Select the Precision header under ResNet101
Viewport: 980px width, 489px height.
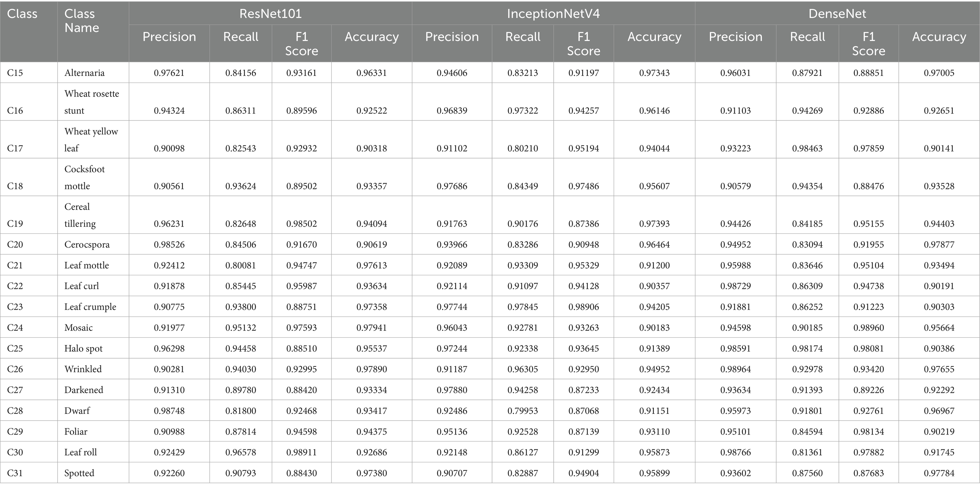(x=169, y=37)
